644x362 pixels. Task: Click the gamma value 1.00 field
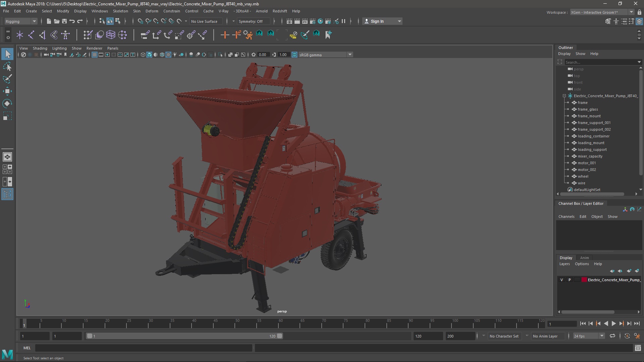point(283,55)
